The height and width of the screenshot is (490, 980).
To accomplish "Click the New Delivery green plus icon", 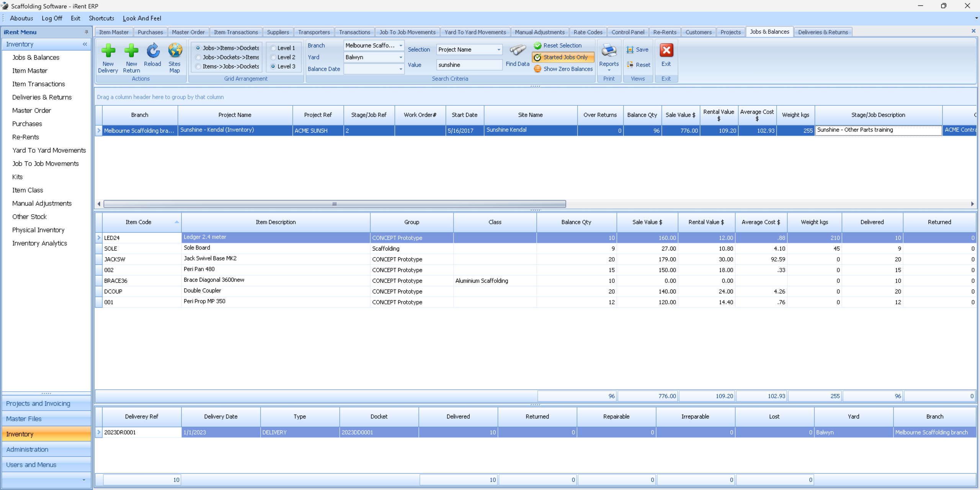I will [108, 51].
